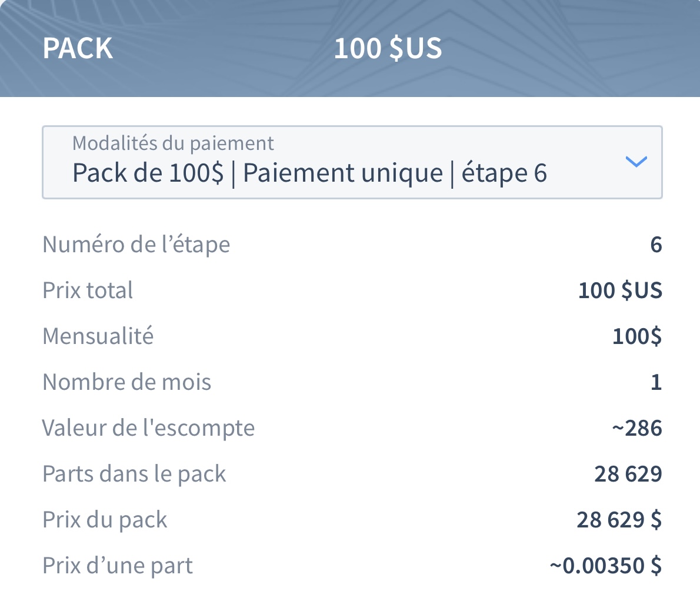Open the Modalités du paiement dropdown

point(352,162)
